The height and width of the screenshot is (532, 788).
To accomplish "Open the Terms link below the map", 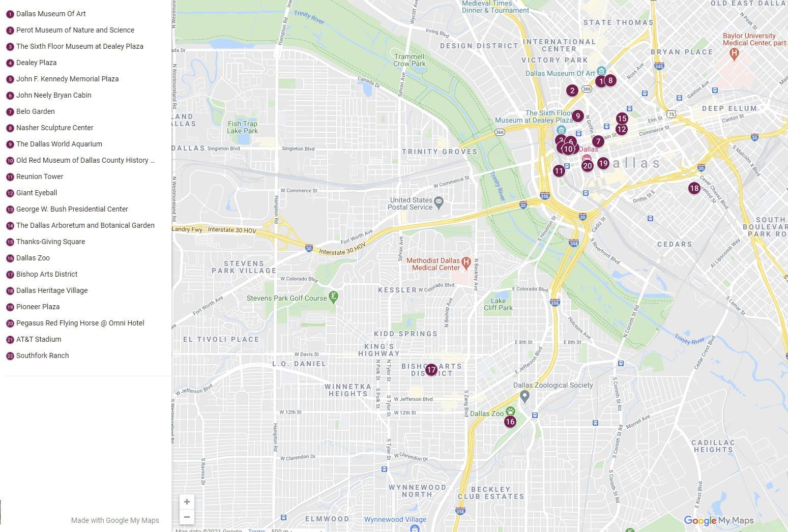I will pyautogui.click(x=256, y=530).
